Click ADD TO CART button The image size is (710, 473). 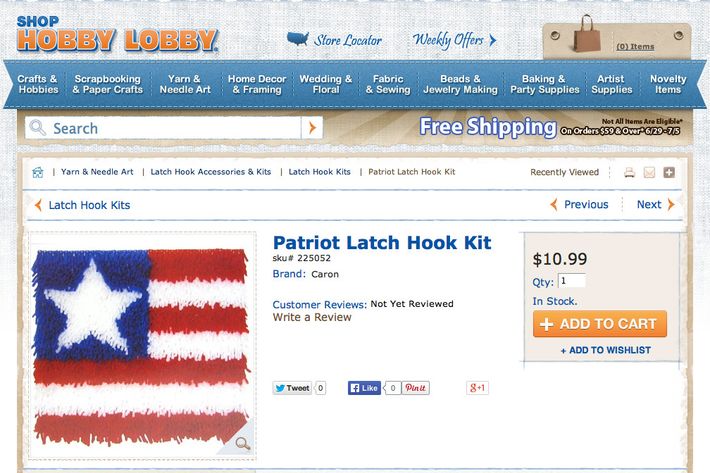(x=600, y=324)
